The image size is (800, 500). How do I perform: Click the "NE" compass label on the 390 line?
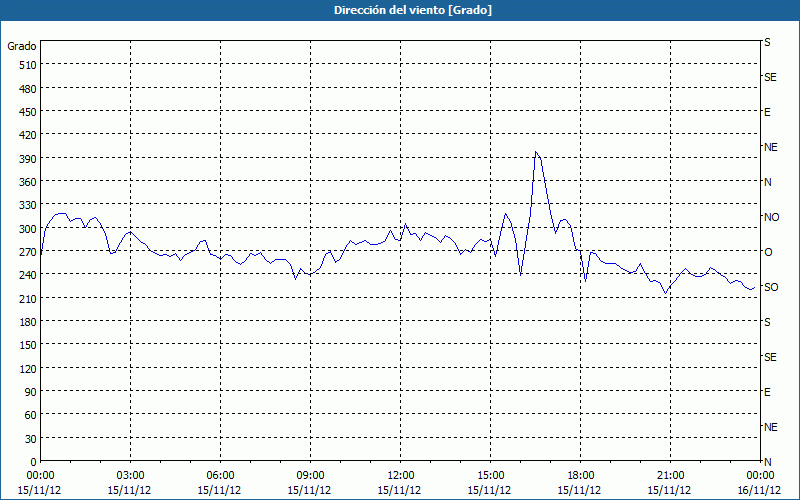tap(770, 147)
